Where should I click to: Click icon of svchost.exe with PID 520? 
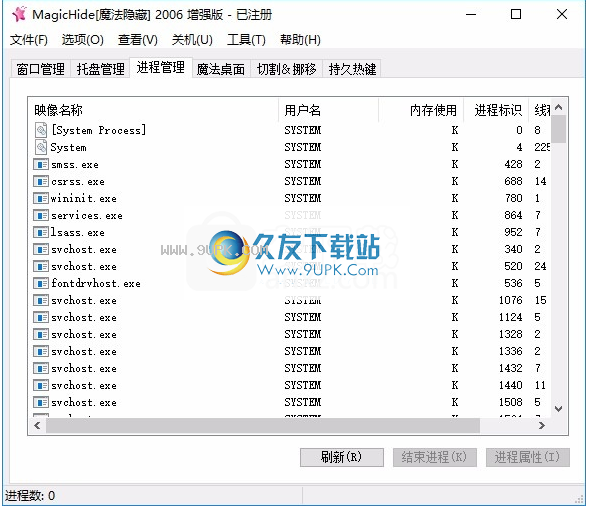click(x=41, y=266)
